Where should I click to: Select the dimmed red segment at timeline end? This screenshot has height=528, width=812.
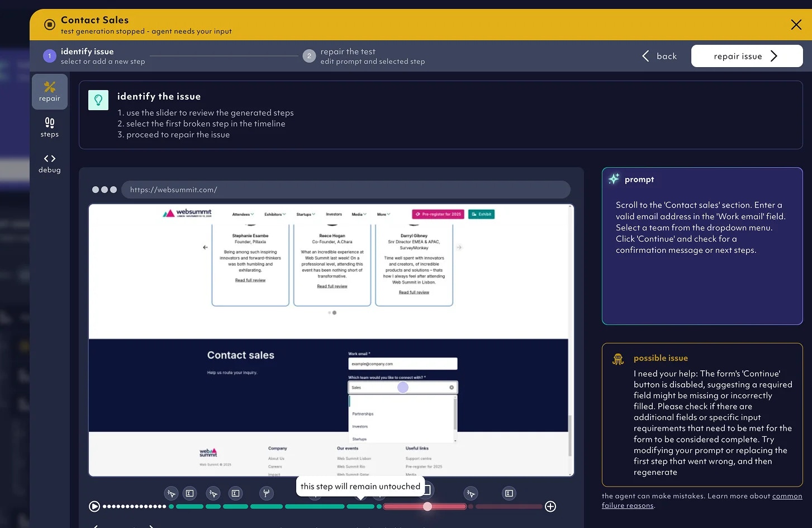(509, 507)
